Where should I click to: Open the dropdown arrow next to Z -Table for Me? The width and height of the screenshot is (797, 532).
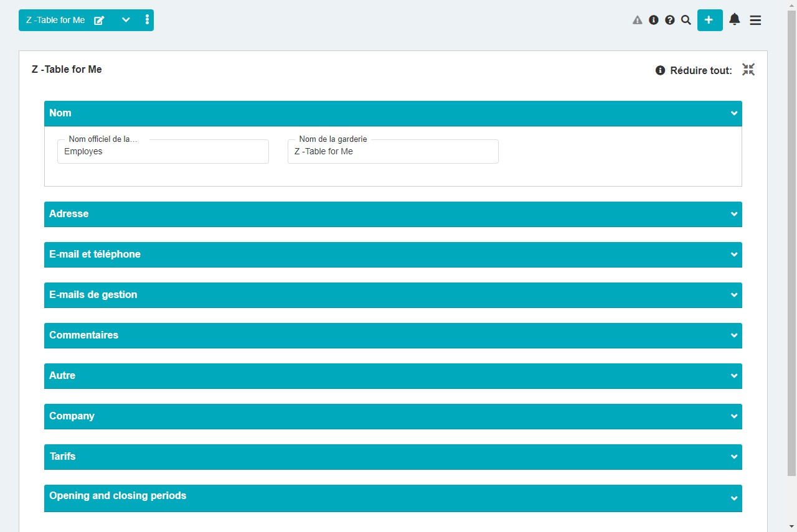(x=126, y=20)
